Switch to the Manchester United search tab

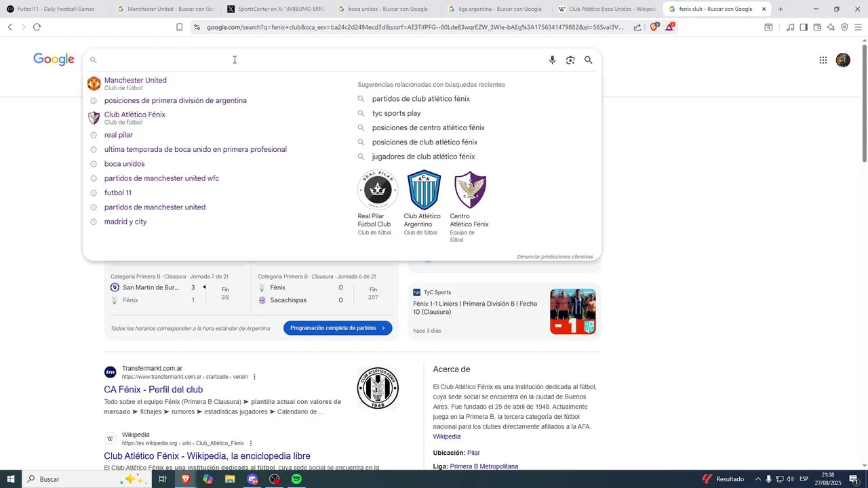click(165, 9)
